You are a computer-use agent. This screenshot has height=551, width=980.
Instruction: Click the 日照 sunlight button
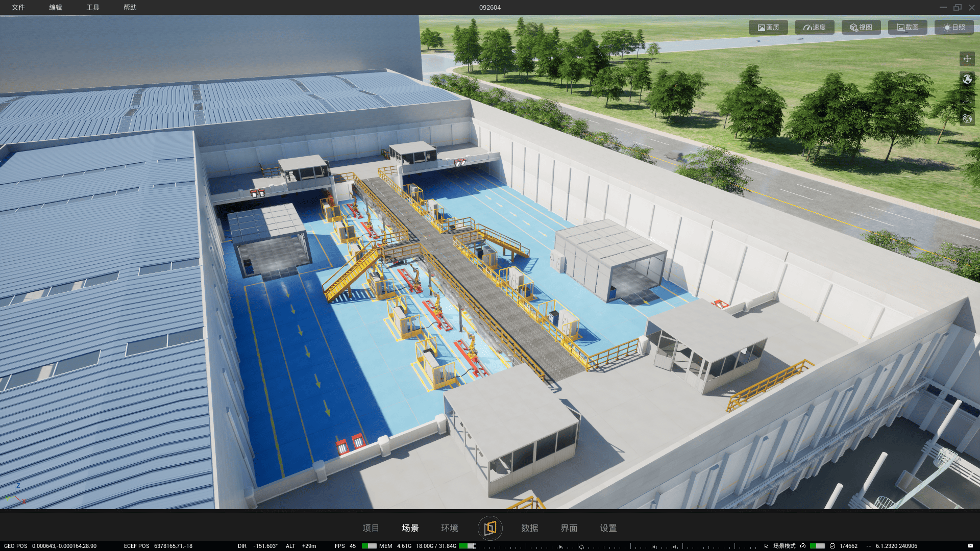tap(954, 28)
